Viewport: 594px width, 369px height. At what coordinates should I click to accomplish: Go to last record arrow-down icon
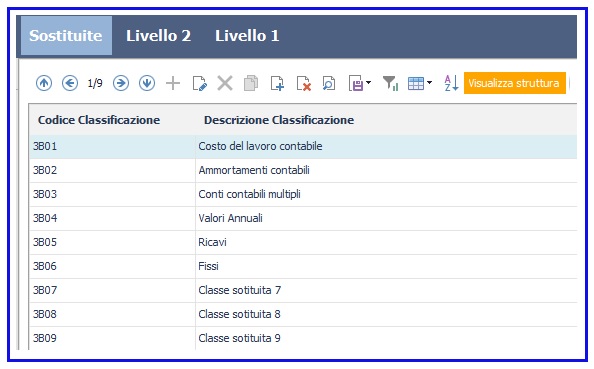147,83
